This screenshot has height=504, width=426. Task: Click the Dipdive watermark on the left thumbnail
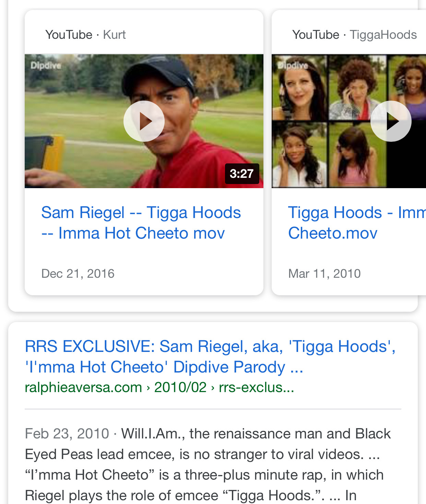(45, 66)
